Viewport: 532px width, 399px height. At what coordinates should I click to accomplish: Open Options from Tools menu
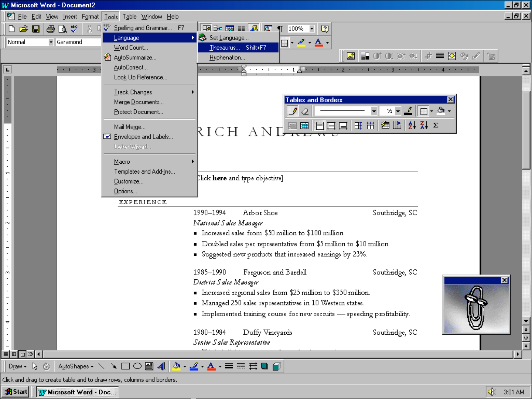(x=149, y=191)
